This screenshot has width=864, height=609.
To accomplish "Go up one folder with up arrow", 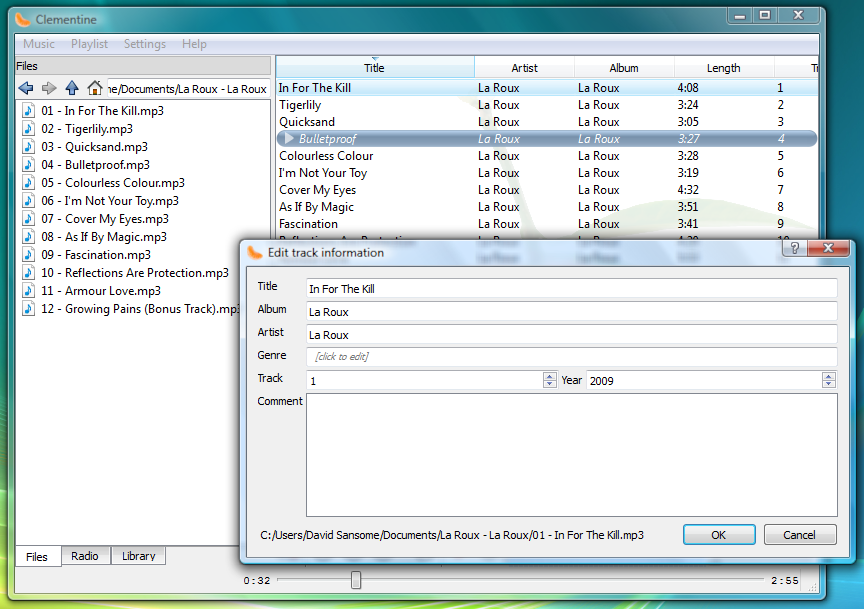I will pos(72,88).
